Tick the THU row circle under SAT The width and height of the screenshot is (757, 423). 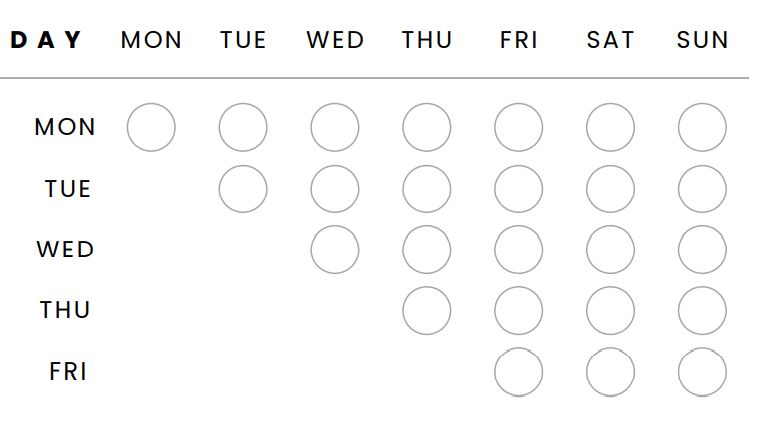coord(610,310)
